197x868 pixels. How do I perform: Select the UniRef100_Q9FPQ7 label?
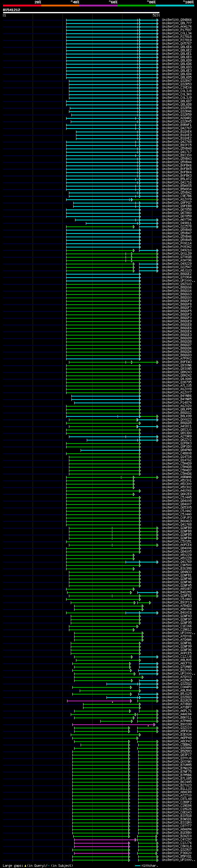(x=177, y=203)
